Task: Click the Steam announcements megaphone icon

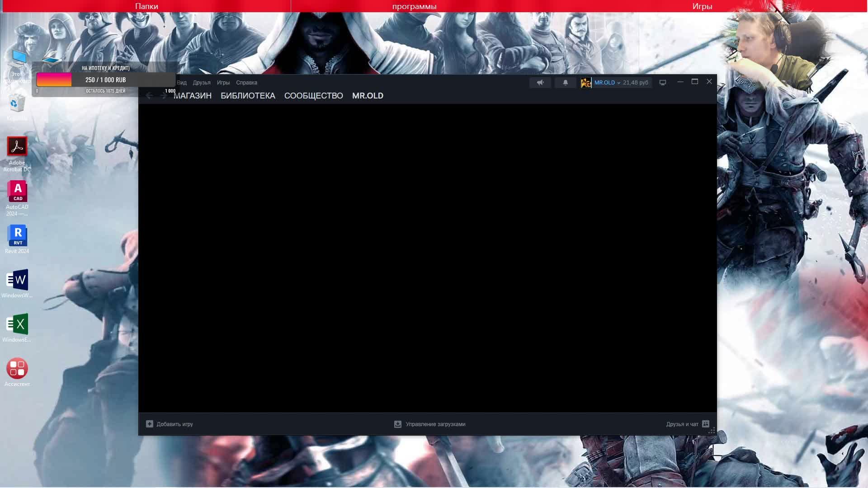Action: pyautogui.click(x=540, y=83)
